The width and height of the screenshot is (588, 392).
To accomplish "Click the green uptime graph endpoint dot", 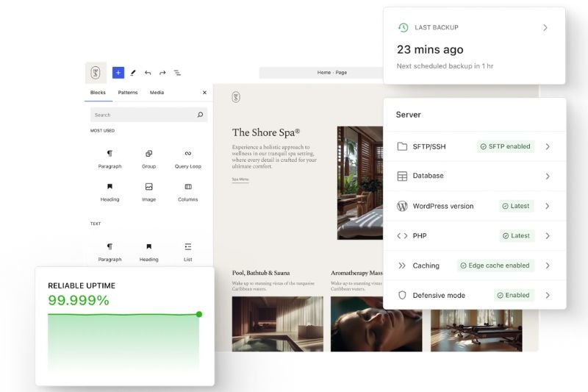I will 199,314.
